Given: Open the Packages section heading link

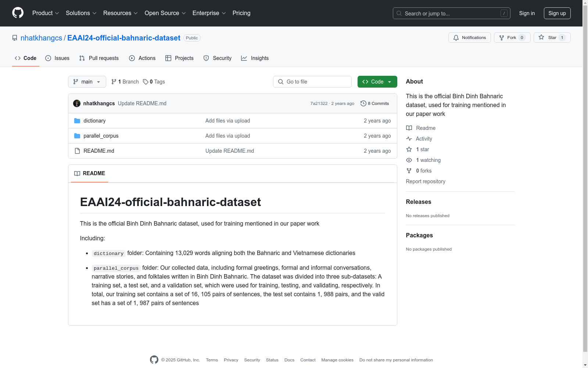Looking at the screenshot, I should point(419,235).
